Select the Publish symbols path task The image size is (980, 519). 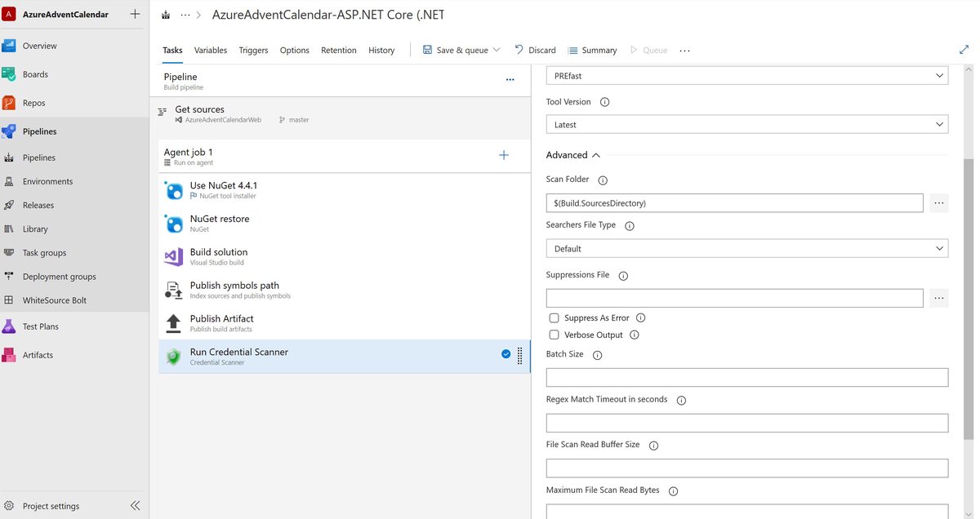click(344, 290)
